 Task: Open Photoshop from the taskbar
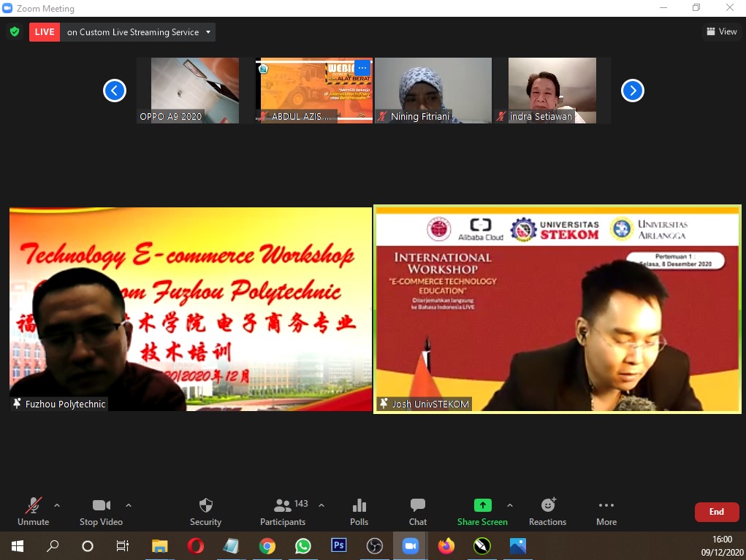[339, 545]
